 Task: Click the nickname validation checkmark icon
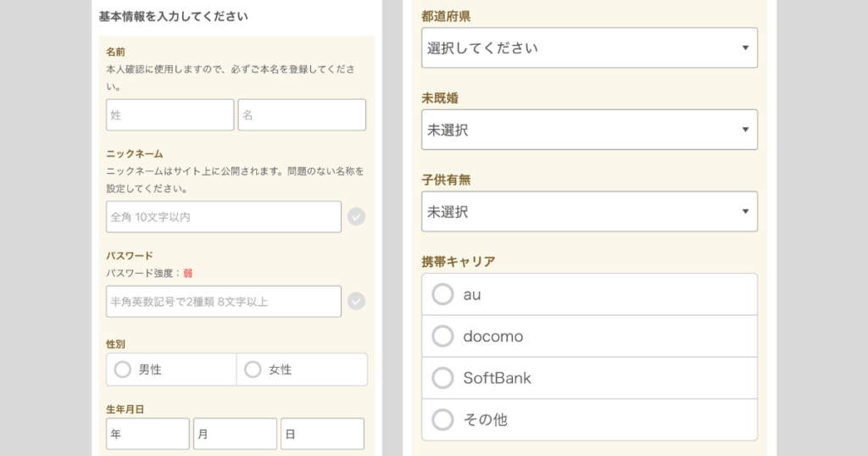[x=356, y=217]
